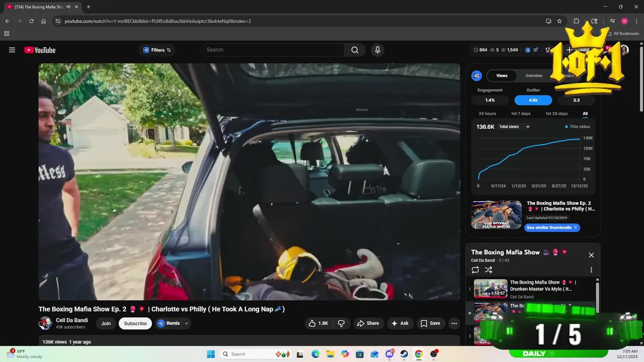Toggle the This video chart legend

(578, 127)
